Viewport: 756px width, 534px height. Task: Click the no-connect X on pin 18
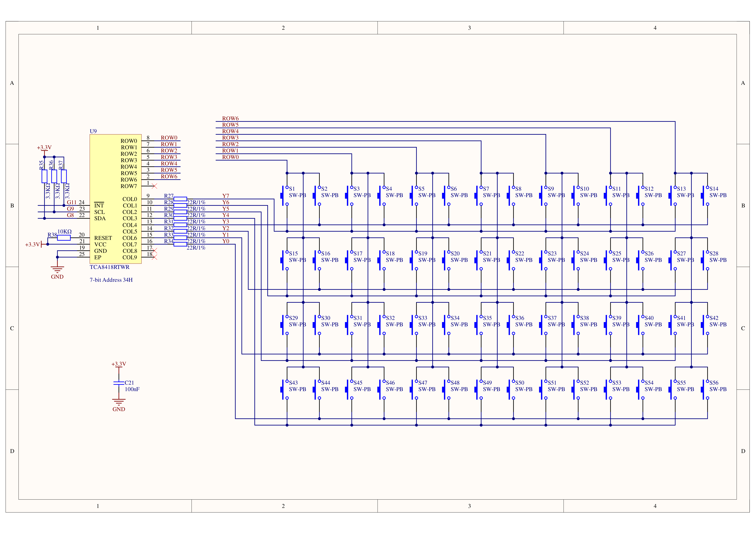[x=154, y=257]
